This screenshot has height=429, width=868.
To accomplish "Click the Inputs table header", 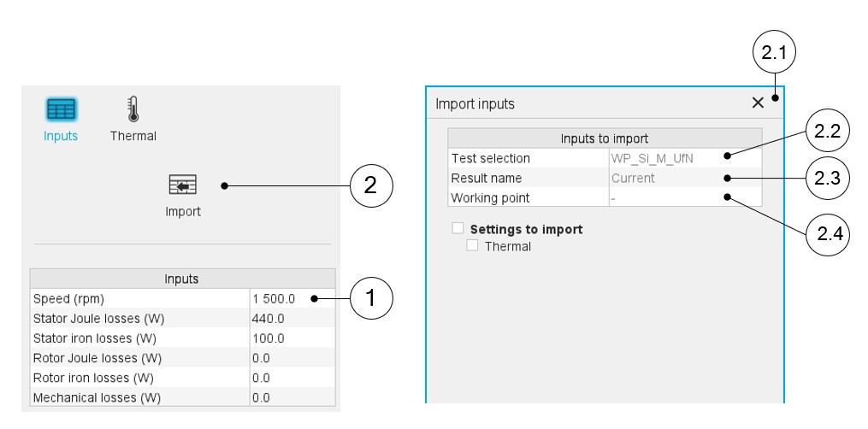I will [x=182, y=279].
